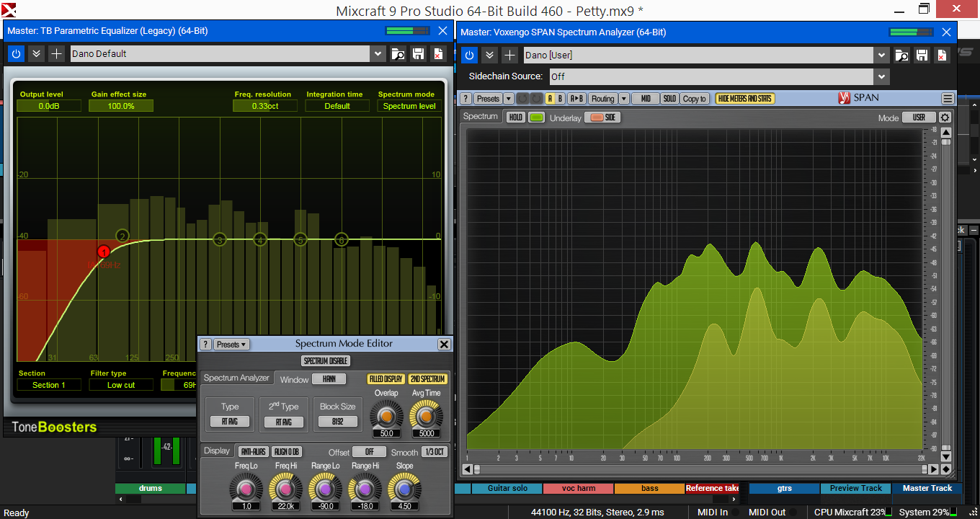The width and height of the screenshot is (980, 519).
Task: Click Spectrum mode Spectrum level field
Action: coord(409,106)
